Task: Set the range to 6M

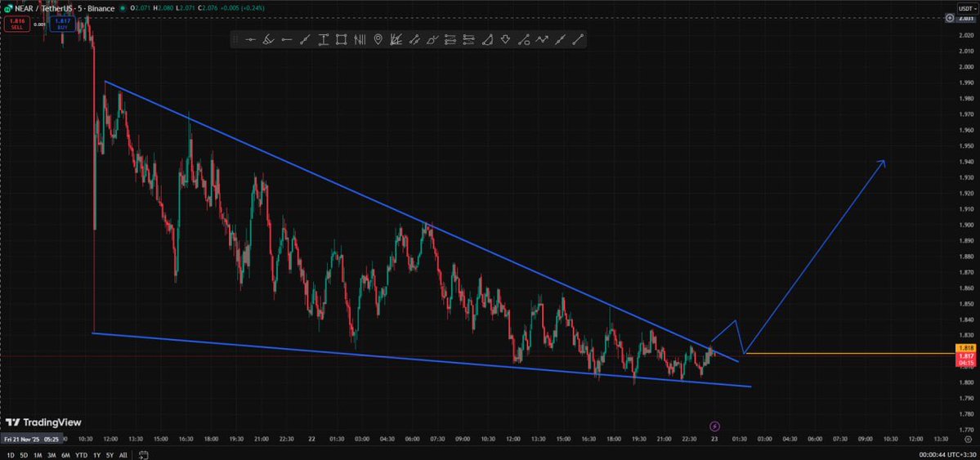Action: pyautogui.click(x=65, y=455)
